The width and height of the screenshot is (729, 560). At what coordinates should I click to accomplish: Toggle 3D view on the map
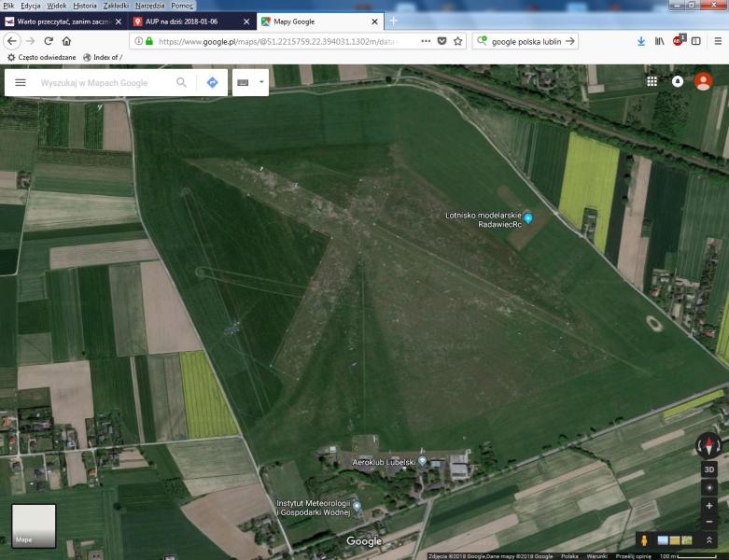[709, 469]
